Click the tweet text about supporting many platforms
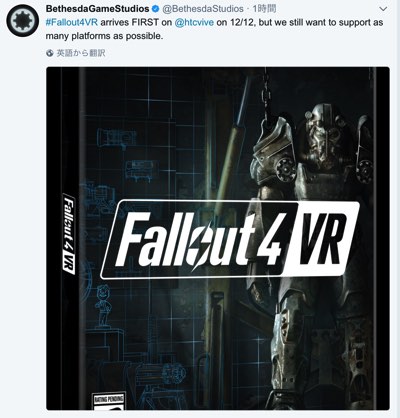 click(214, 29)
